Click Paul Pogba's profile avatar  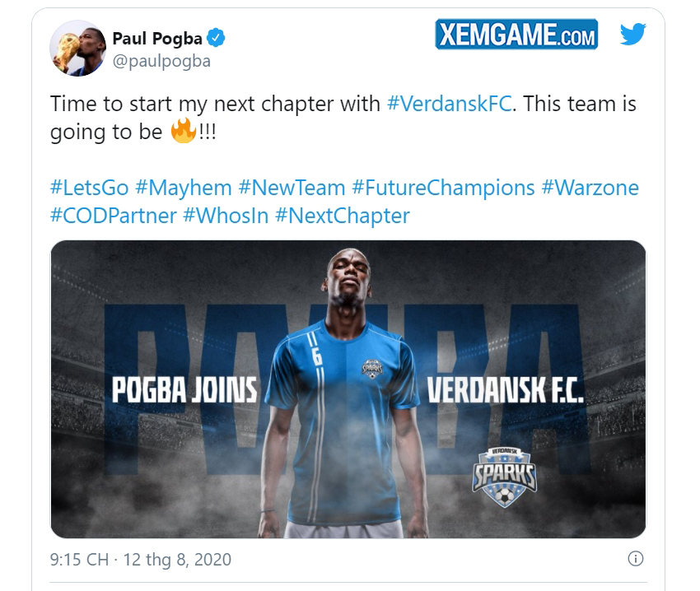point(77,49)
